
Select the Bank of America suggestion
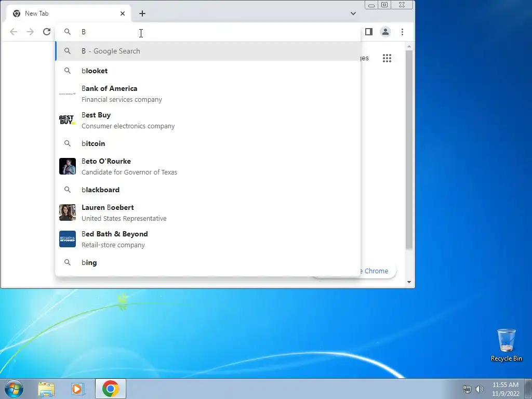(x=208, y=94)
